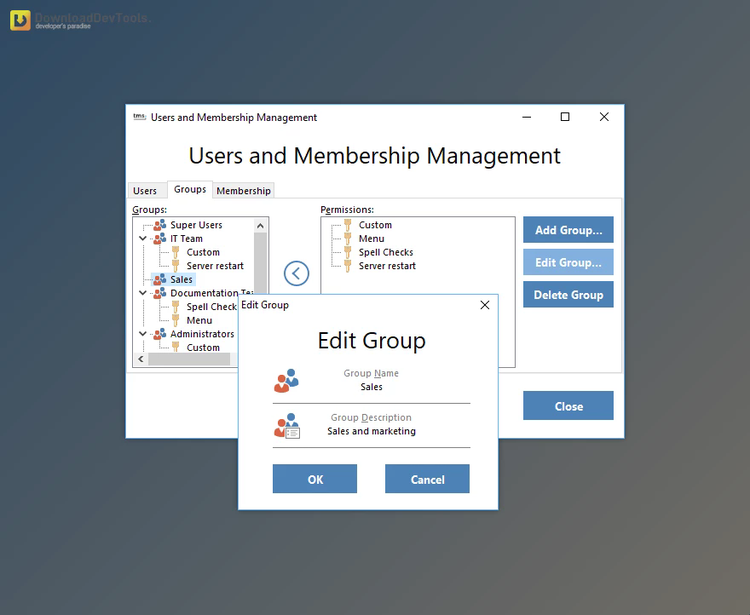
Task: Click the circled left-arrow assign permission button
Action: (x=296, y=274)
